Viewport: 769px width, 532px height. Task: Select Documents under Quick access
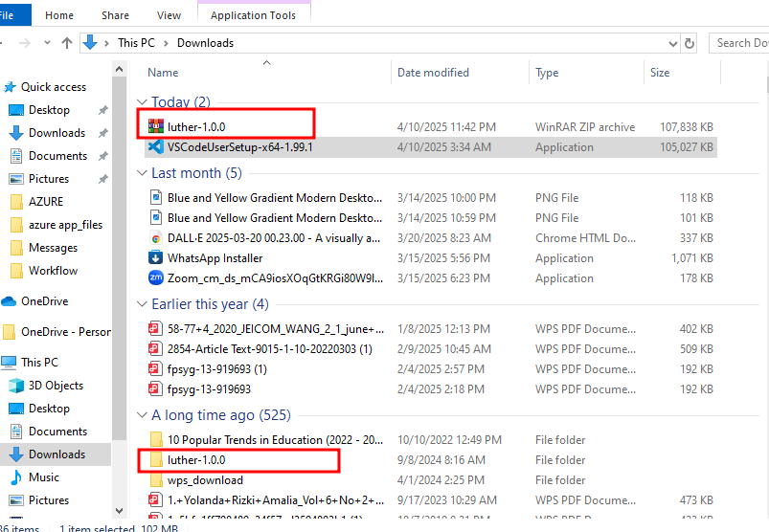click(57, 156)
